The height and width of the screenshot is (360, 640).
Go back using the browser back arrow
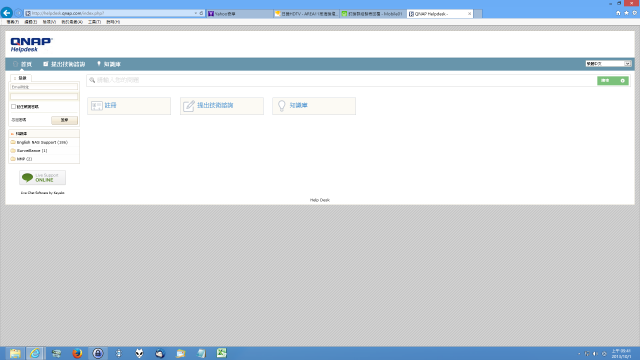point(7,13)
